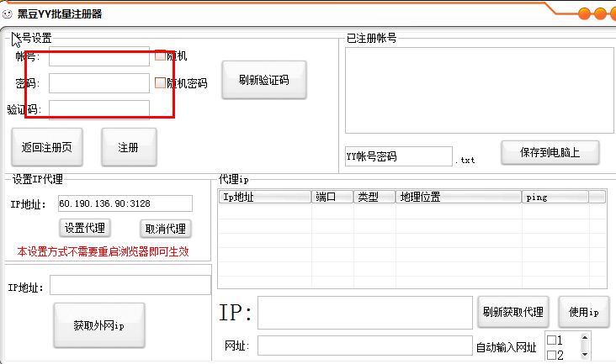Click the external IP地址 field above 获取外网ip
Screen dimensions: 616x364
[x=130, y=285]
